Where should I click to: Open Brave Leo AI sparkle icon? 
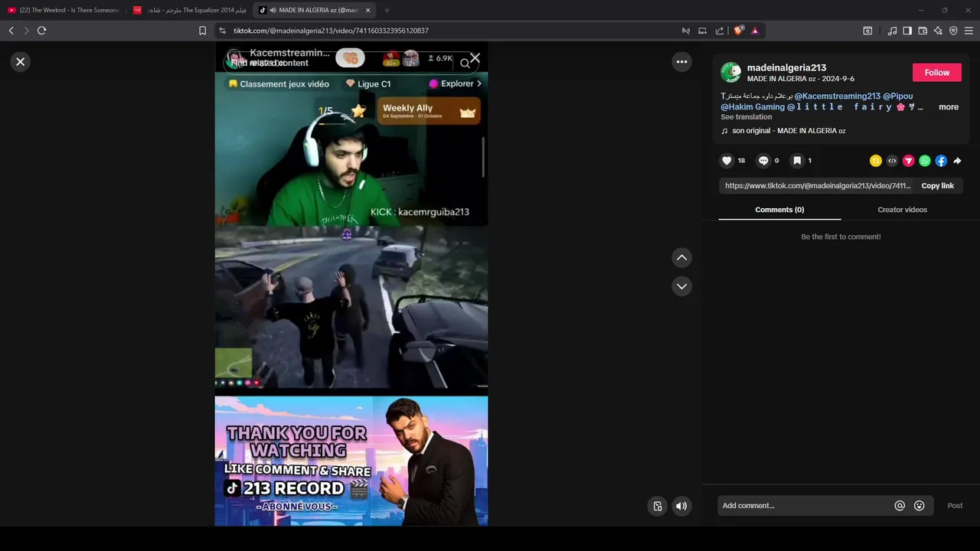(938, 31)
